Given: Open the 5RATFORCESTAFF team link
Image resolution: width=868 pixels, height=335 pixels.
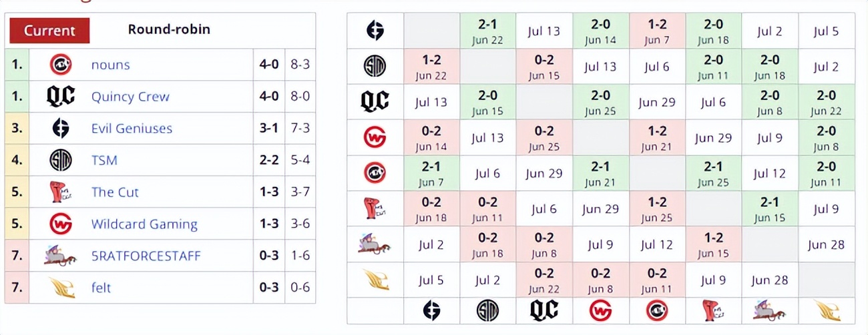Looking at the screenshot, I should pos(146,256).
